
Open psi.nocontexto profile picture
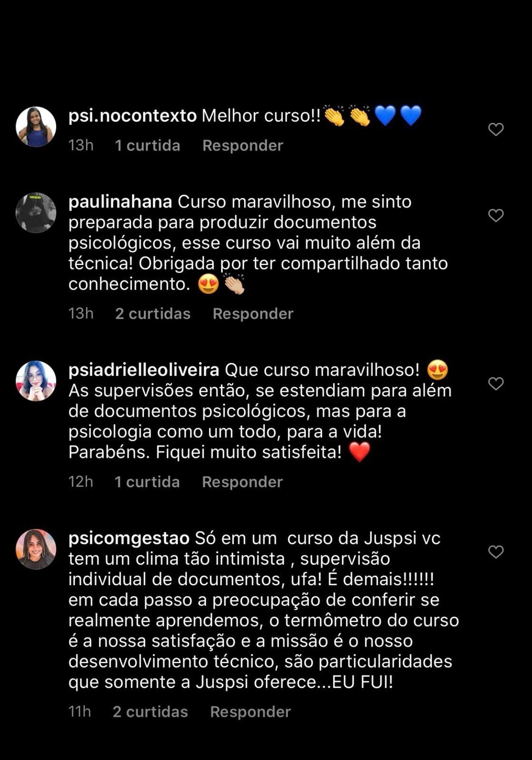36,127
